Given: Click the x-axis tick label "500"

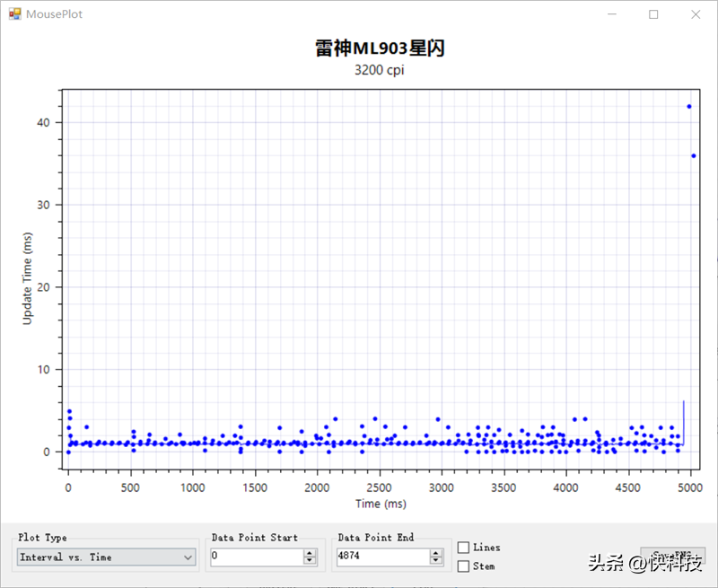Looking at the screenshot, I should click(x=130, y=487).
